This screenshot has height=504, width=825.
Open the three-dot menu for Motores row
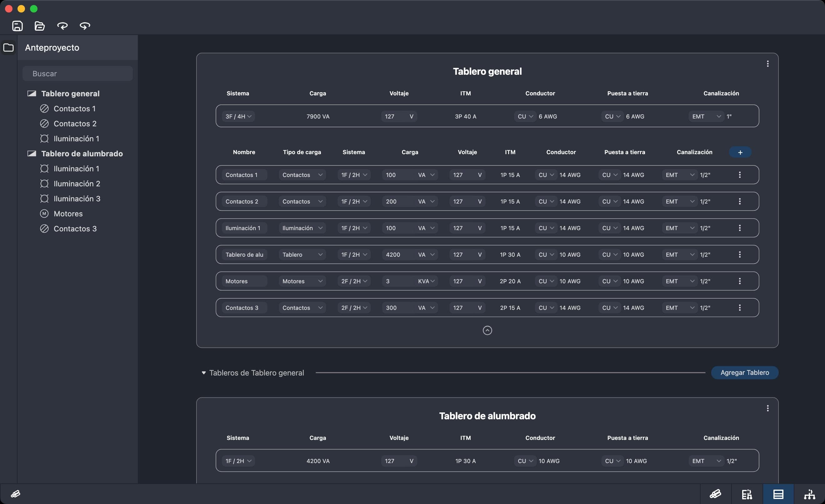tap(740, 281)
